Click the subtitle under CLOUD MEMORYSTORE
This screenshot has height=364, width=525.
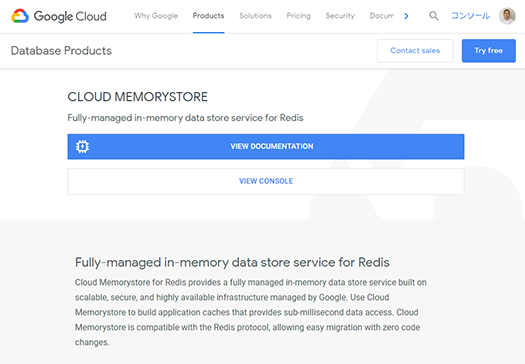coord(185,118)
